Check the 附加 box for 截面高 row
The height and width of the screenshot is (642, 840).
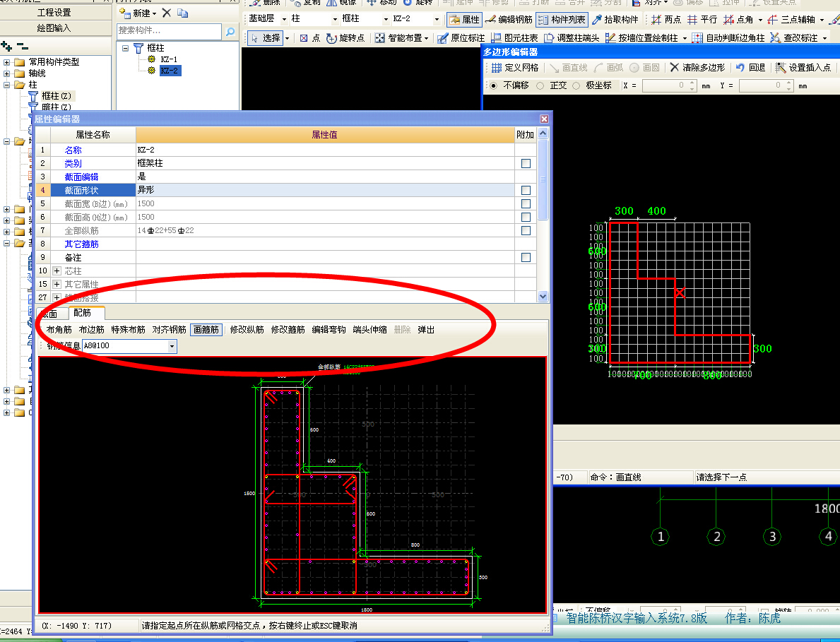(526, 217)
